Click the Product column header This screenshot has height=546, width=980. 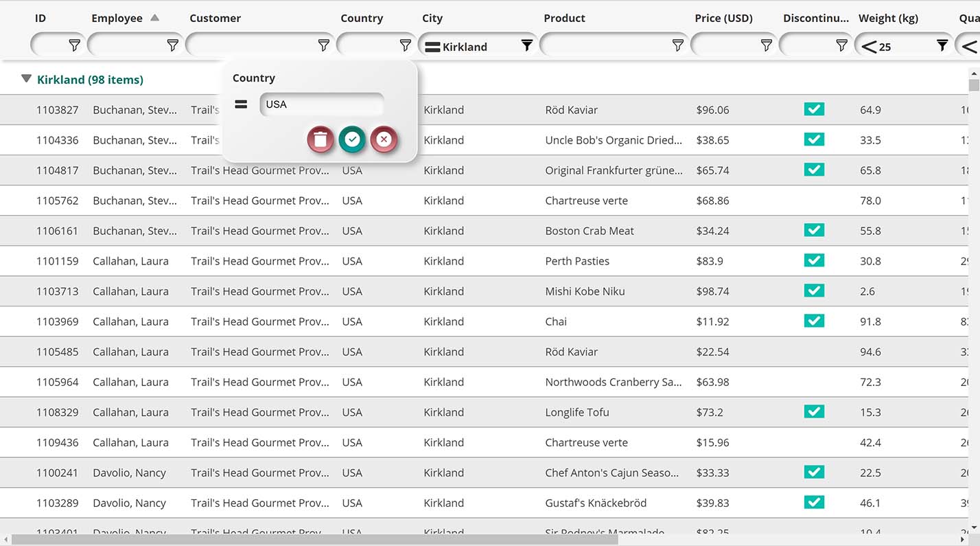click(564, 19)
